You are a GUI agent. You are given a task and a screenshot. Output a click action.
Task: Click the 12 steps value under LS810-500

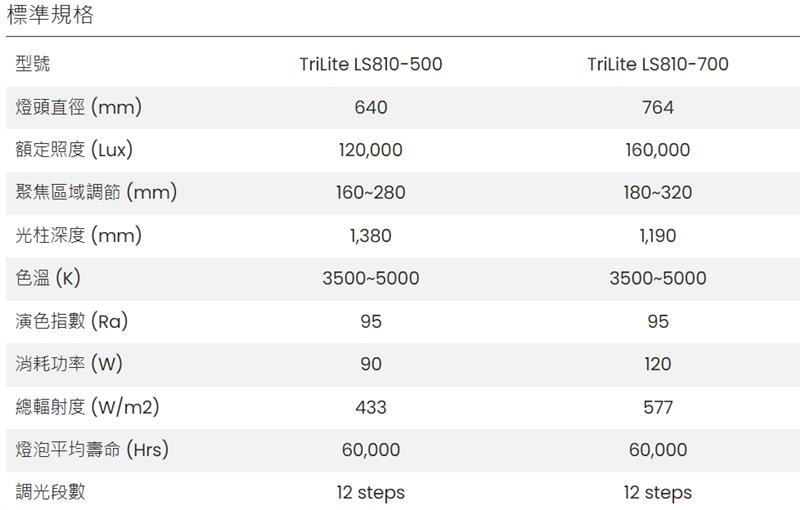(371, 493)
